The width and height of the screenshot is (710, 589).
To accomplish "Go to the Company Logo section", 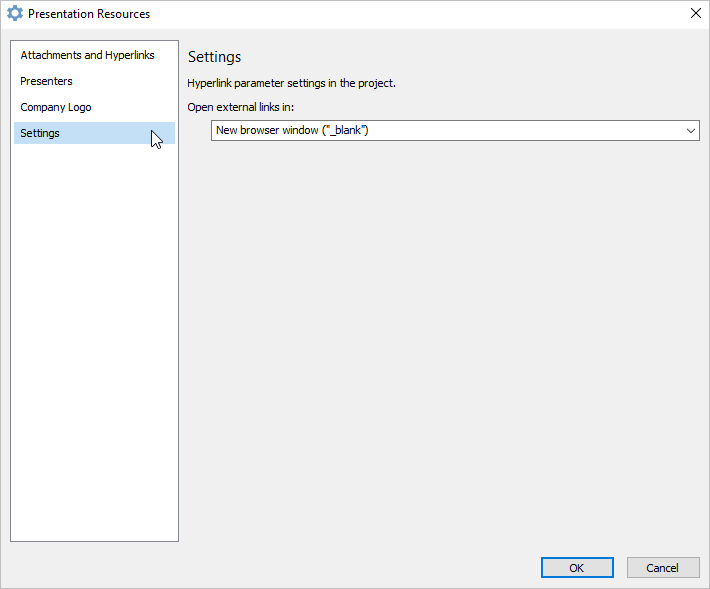I will [56, 107].
